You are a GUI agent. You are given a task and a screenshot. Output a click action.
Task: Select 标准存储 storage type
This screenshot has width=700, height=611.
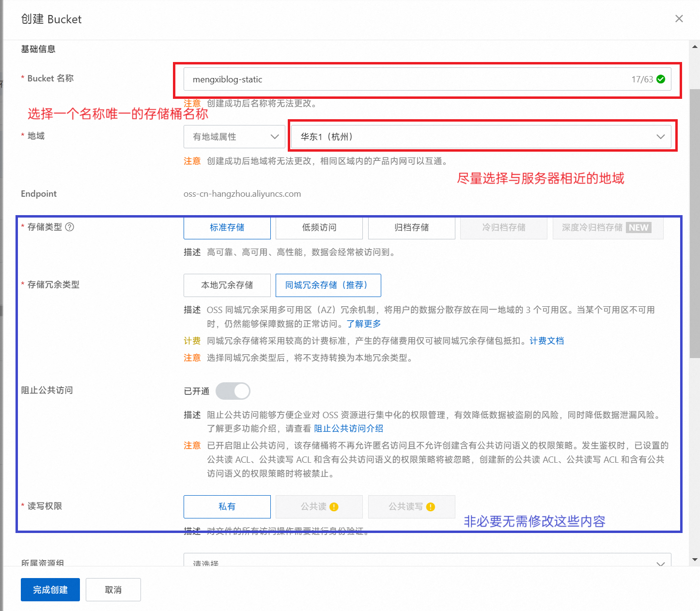pyautogui.click(x=227, y=228)
